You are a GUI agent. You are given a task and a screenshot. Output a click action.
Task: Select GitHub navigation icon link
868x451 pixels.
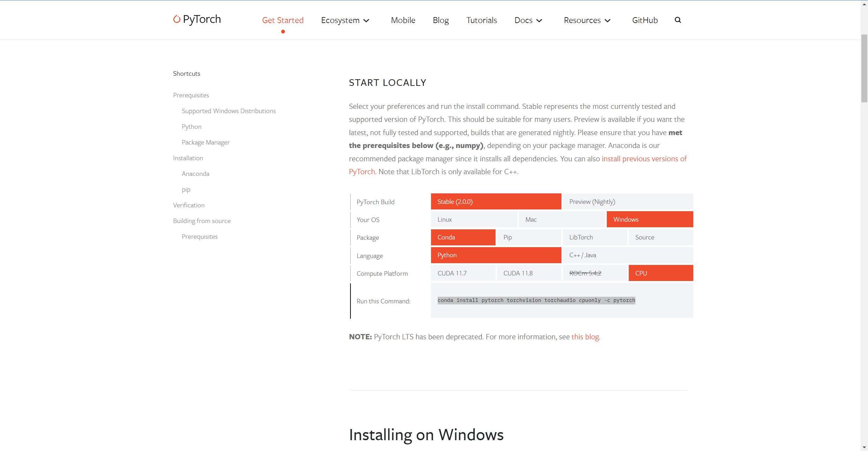pos(644,20)
